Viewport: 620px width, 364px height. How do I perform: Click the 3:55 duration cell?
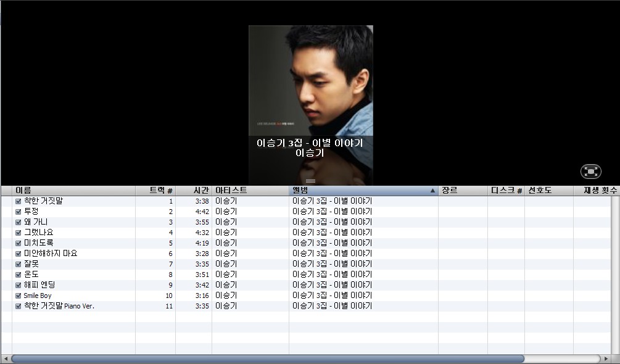[202, 222]
